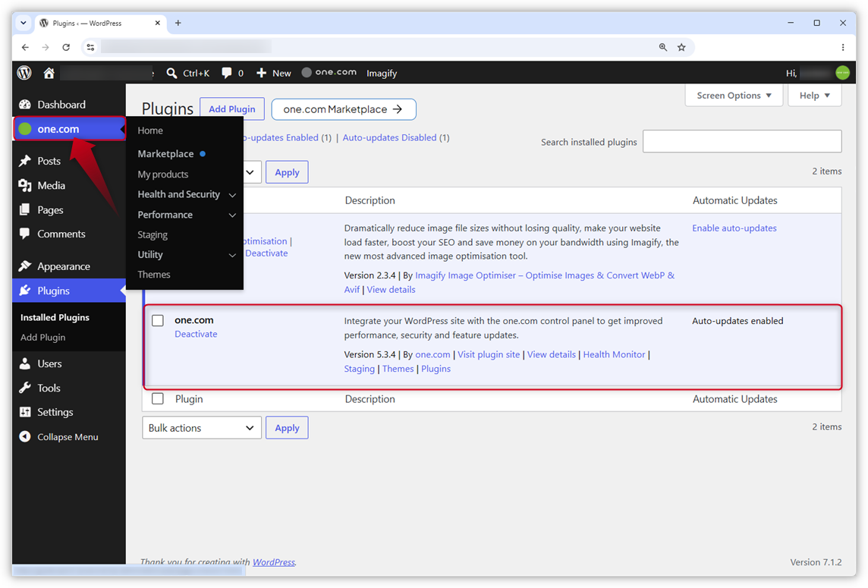Open a new browser tab

click(x=178, y=23)
